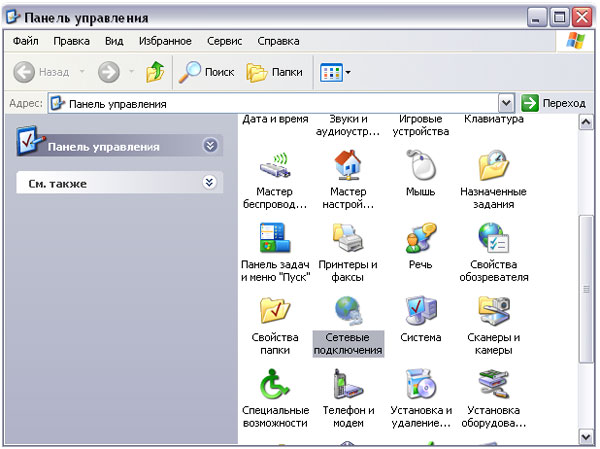The image size is (600, 449).
Task: Open the Принтеры и факсы icon
Action: [347, 237]
